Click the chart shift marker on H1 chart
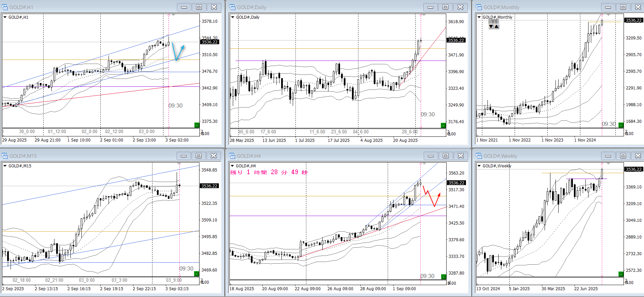 click(x=173, y=15)
